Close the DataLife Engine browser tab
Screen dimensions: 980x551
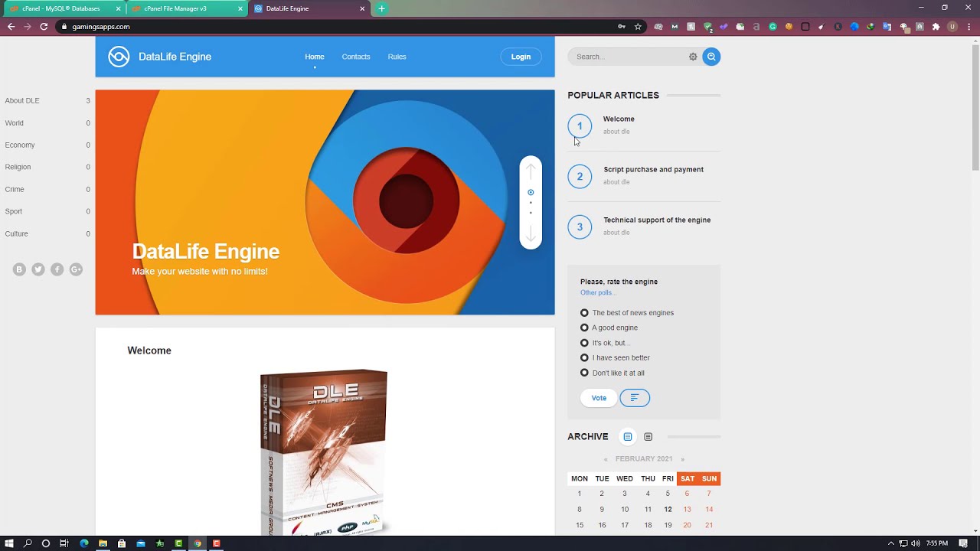coord(362,8)
